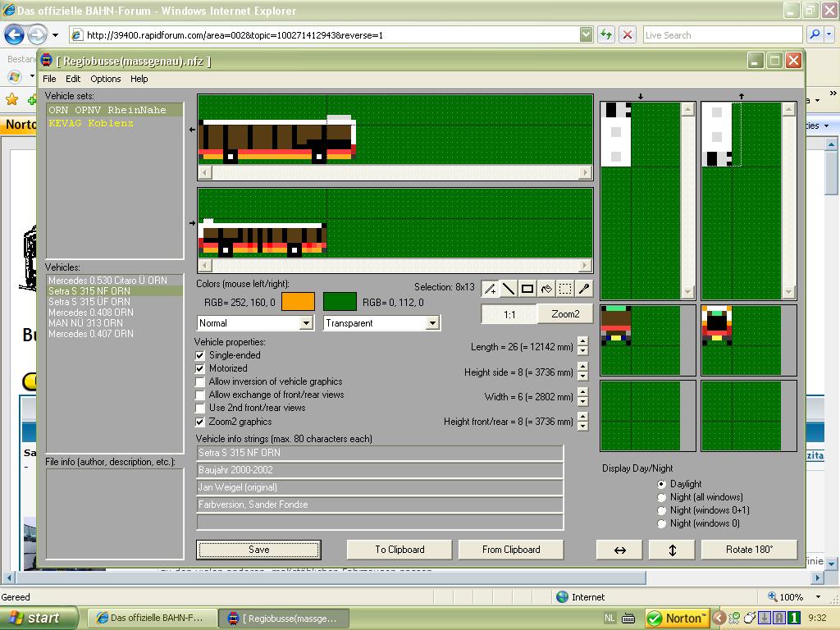
Task: Open the Norton tray indicator
Action: tap(677, 619)
